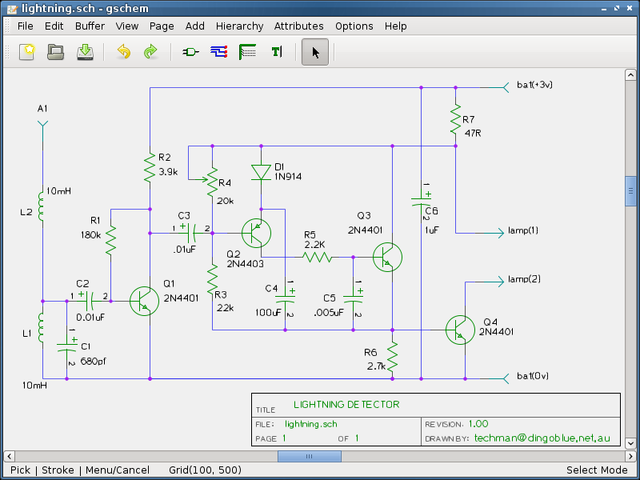Screen dimensions: 640x480
Task: Select the Add Bus tool icon
Action: pyautogui.click(x=247, y=52)
